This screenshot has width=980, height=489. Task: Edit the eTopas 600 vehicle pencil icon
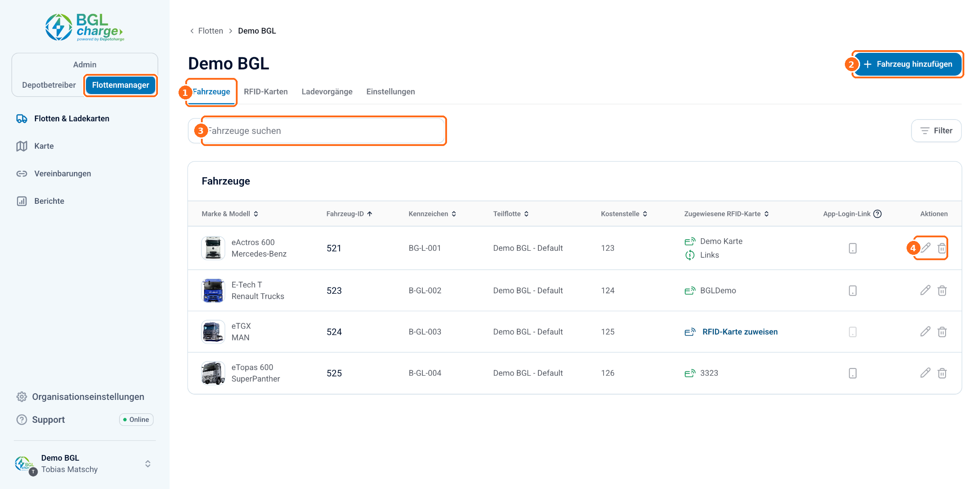click(x=925, y=373)
